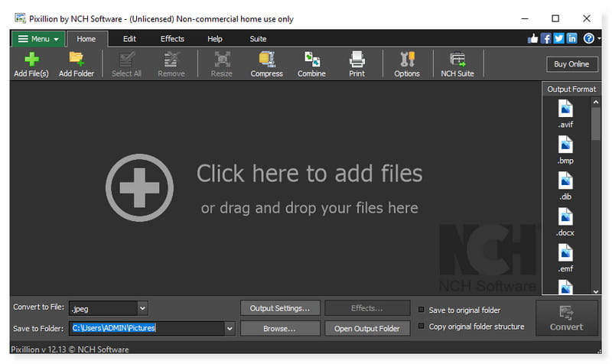Open the Compress tool
The image size is (612, 364).
pyautogui.click(x=267, y=60)
